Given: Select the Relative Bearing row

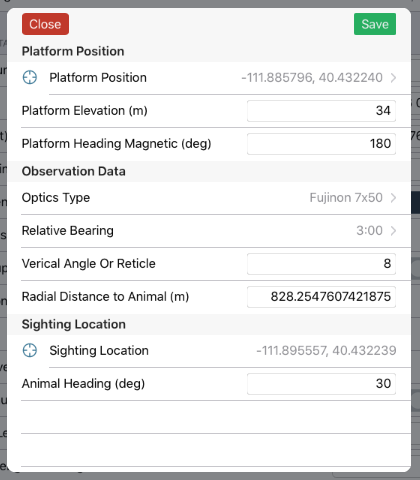Looking at the screenshot, I should point(209,231).
